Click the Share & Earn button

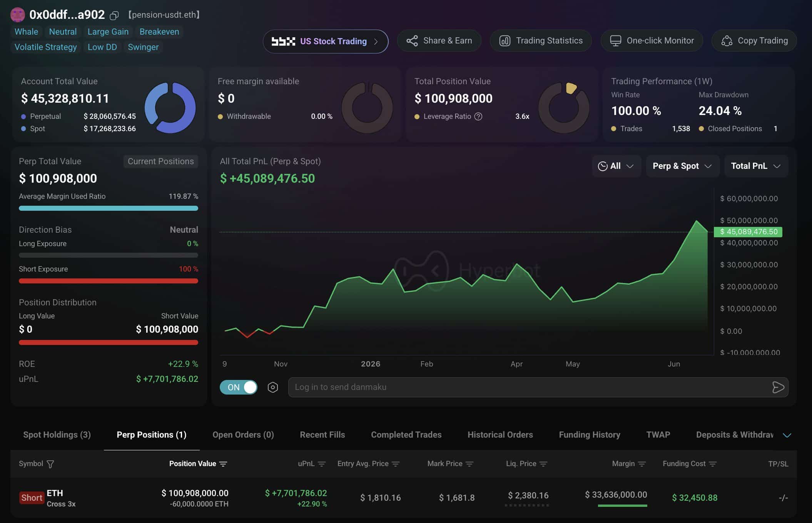click(439, 41)
